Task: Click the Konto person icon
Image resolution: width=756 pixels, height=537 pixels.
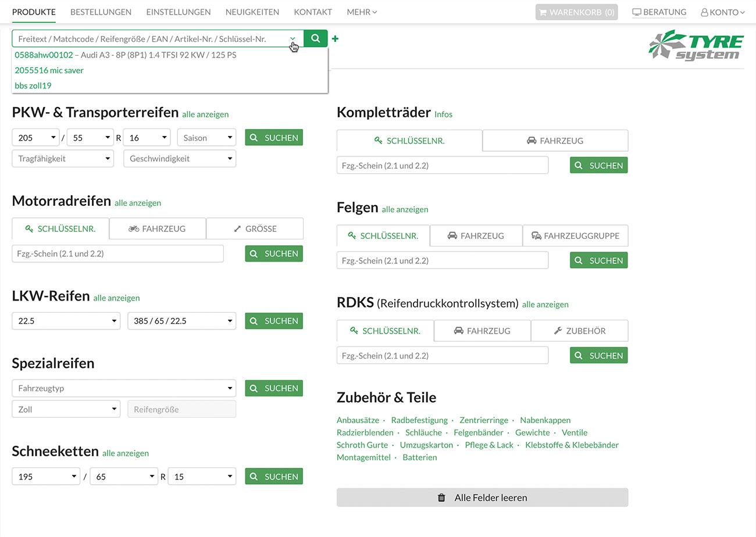Action: [x=704, y=12]
